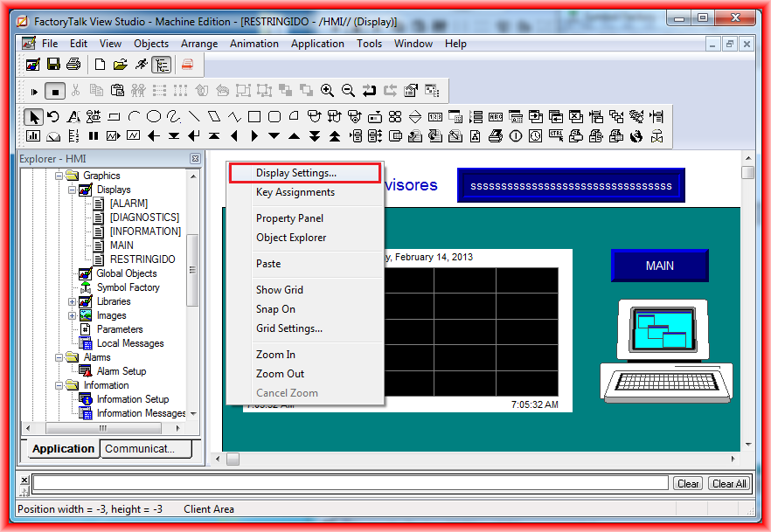Image resolution: width=771 pixels, height=532 pixels.
Task: Toggle the Explorer window toolbar button
Action: click(x=161, y=64)
